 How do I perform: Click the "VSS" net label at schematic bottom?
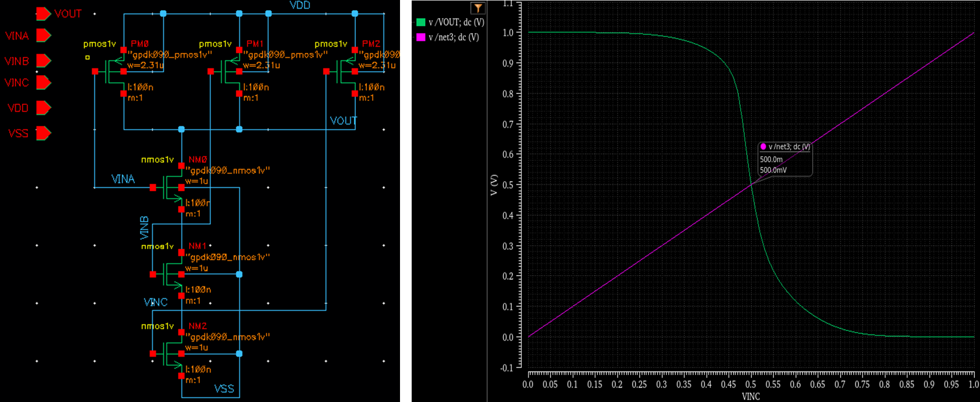click(224, 389)
